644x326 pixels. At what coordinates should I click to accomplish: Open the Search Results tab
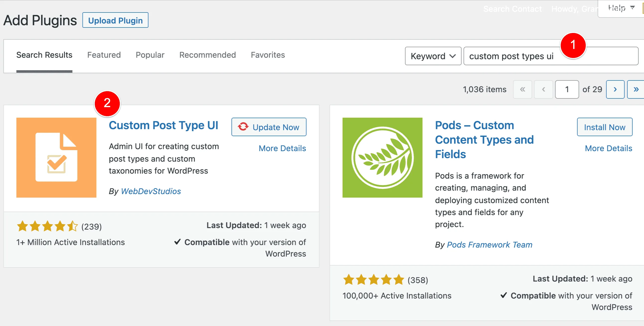click(44, 55)
